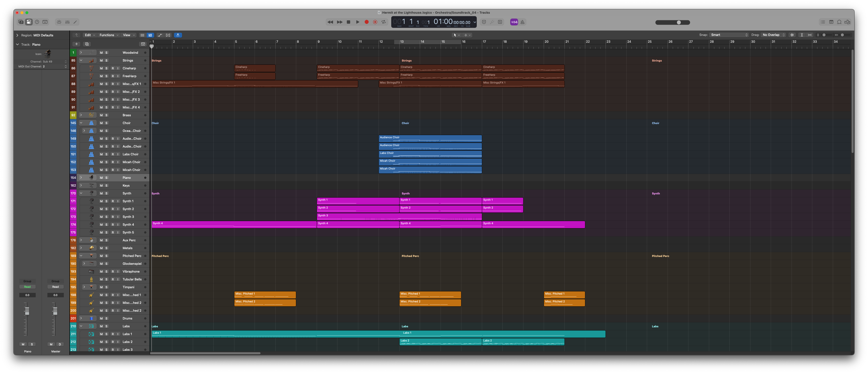Screen dimensions: 868x373
Task: Record-enable the Labs Choir track
Action: 113,154
